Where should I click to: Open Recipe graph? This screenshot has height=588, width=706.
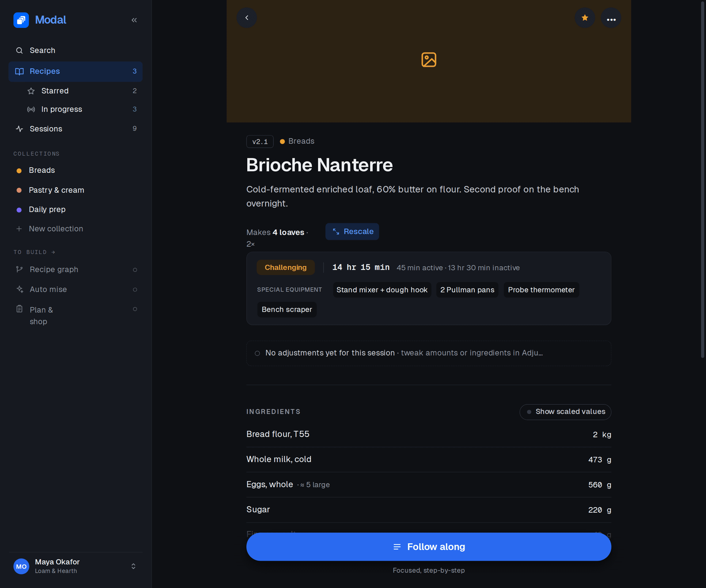75,269
